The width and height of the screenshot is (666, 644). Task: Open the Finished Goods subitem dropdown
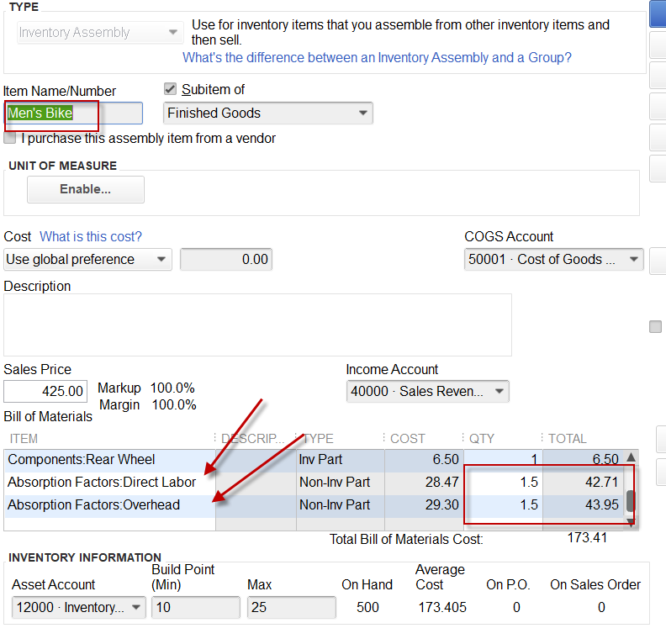[268, 113]
